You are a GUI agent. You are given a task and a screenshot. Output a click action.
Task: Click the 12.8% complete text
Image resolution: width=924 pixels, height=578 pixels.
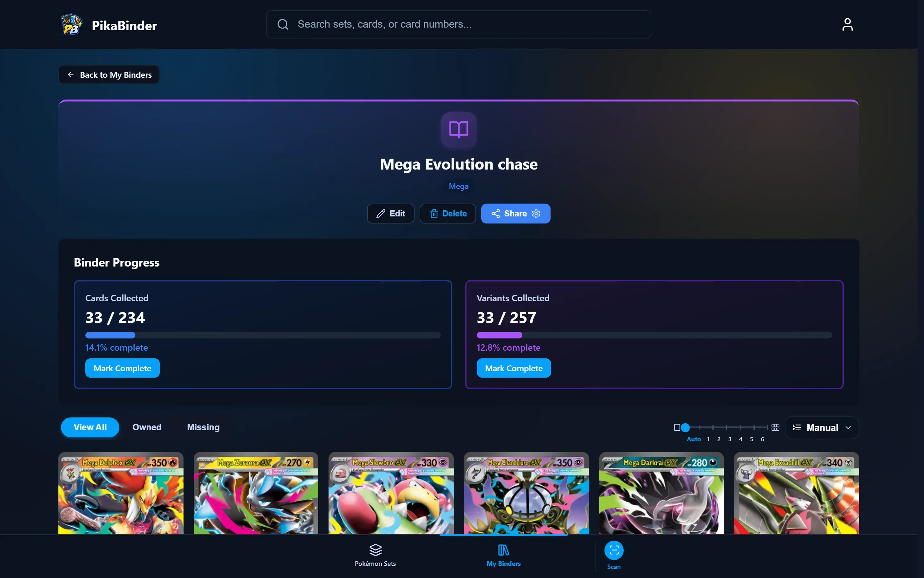coord(509,347)
